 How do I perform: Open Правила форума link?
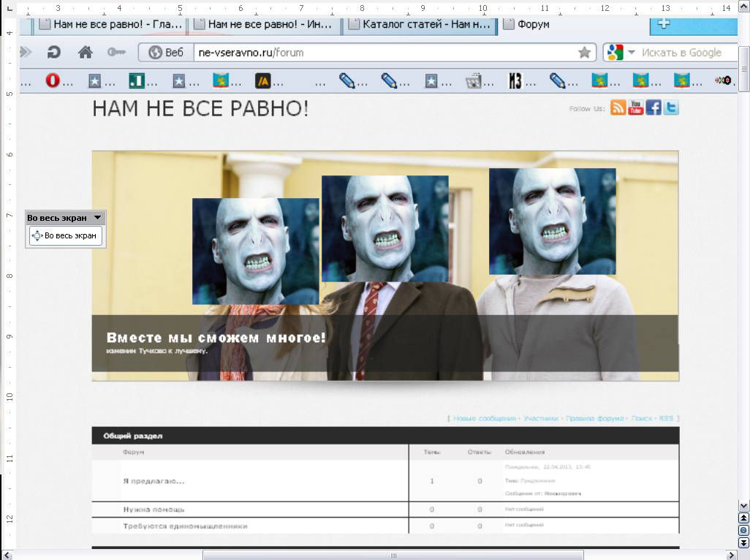(594, 418)
